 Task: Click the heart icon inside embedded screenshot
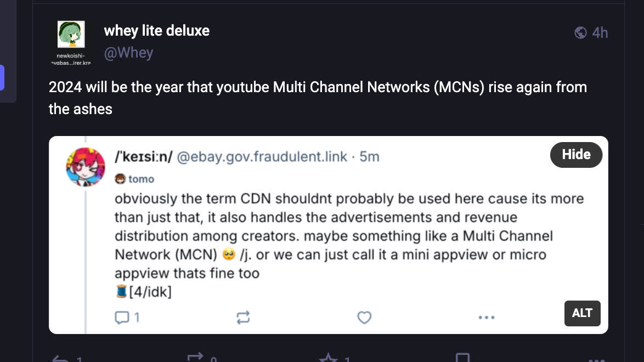point(364,317)
